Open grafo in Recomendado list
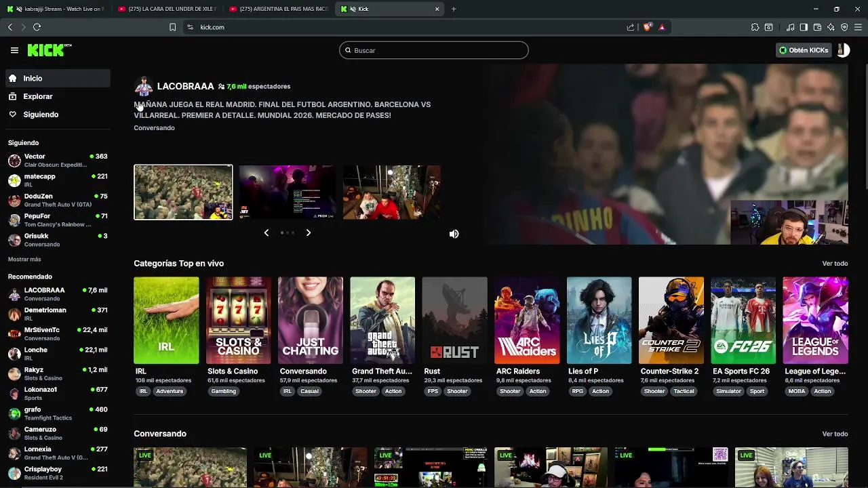Image resolution: width=868 pixels, height=488 pixels. tap(58, 413)
